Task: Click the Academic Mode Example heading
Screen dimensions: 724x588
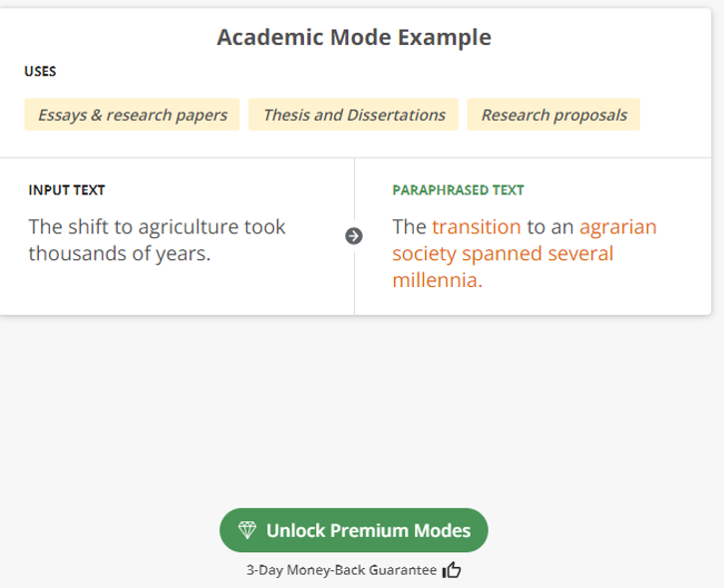Action: (354, 38)
